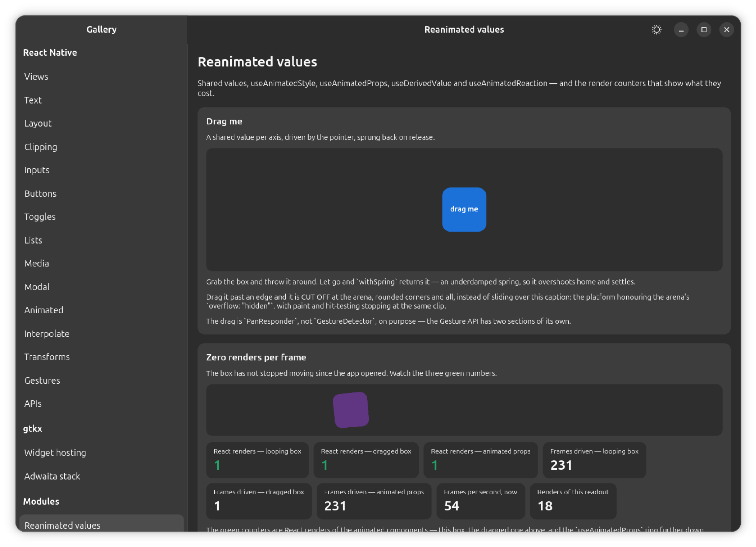Click the Zero renders per frame heading
The image size is (756, 547).
point(256,357)
